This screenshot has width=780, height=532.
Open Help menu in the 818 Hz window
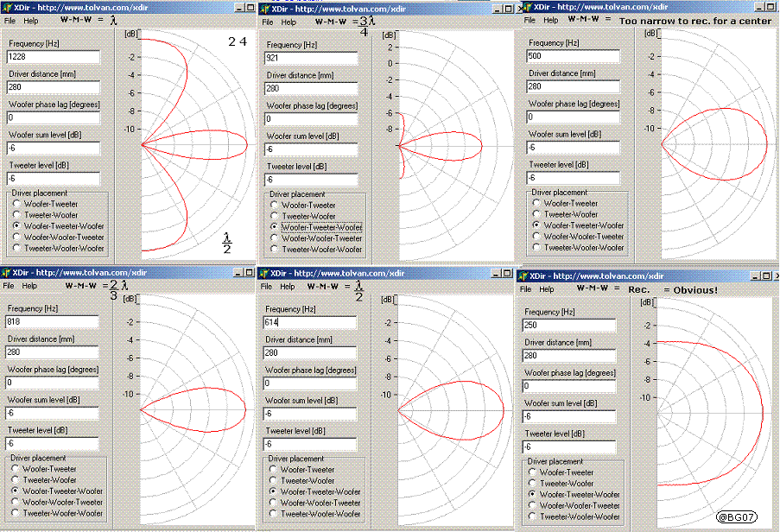(29, 286)
